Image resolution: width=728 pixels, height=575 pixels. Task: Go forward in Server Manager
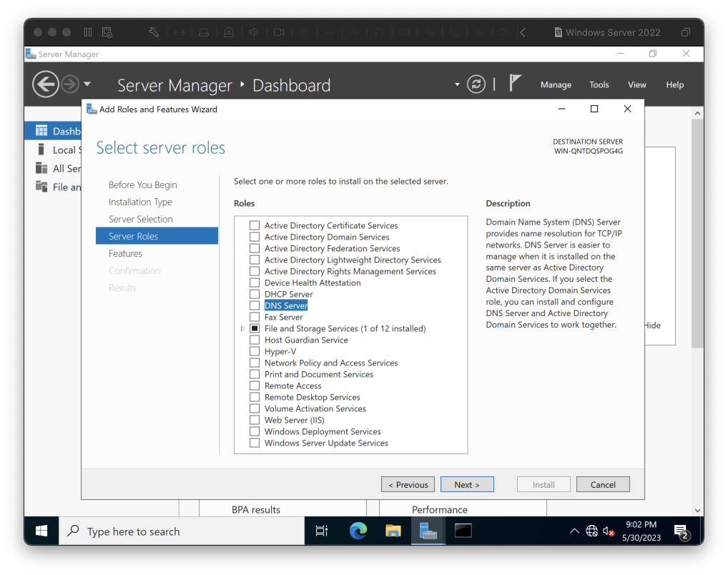click(x=70, y=84)
